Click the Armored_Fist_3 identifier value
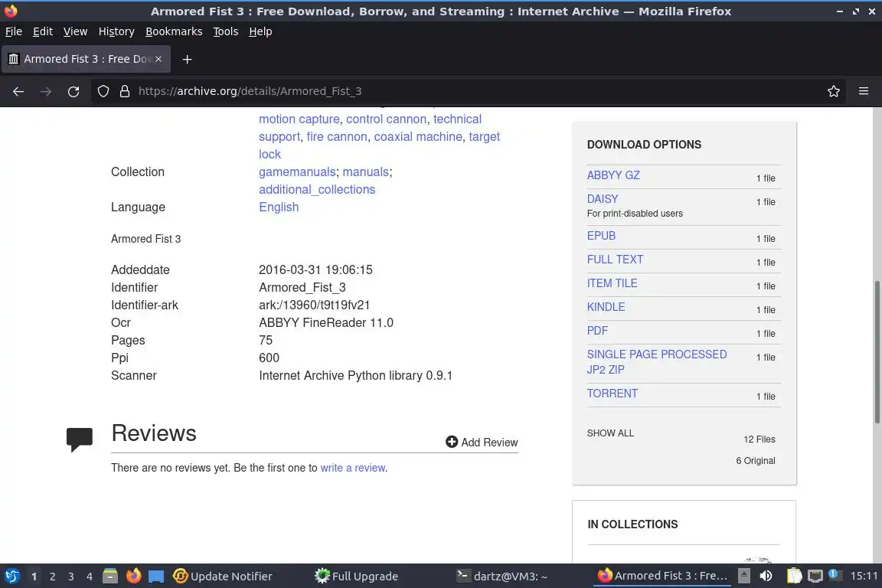 tap(302, 288)
